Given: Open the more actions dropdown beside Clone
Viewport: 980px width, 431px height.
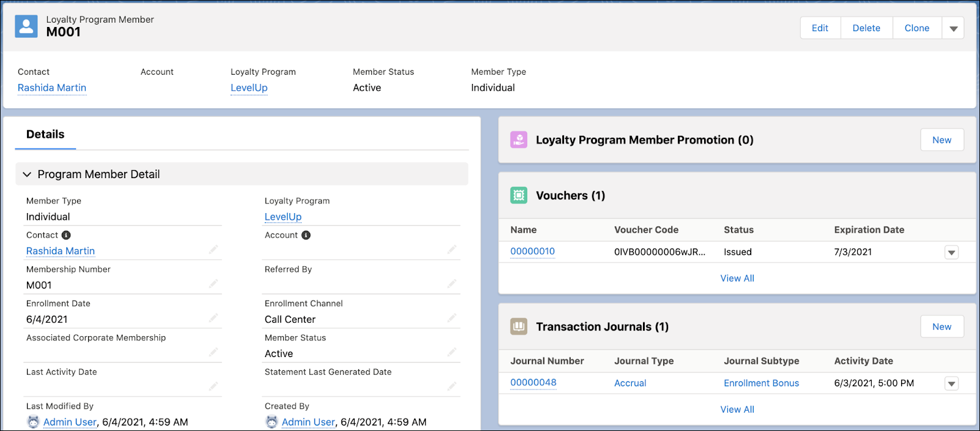Looking at the screenshot, I should [x=953, y=28].
